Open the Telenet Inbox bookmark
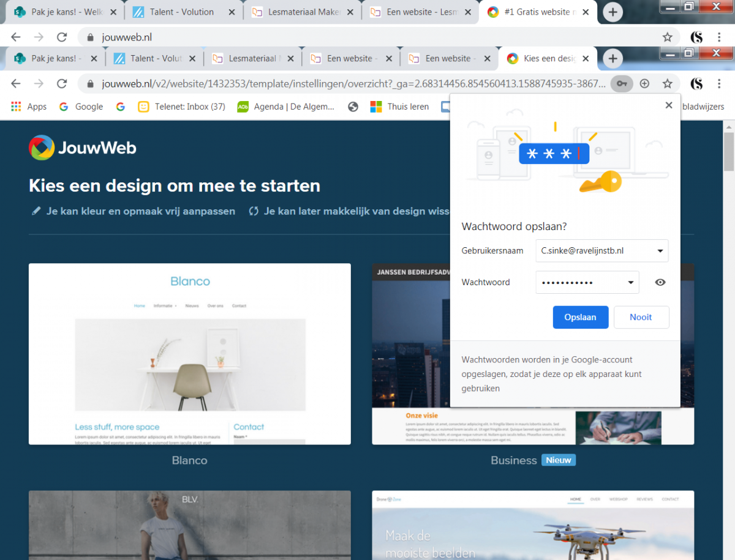The image size is (735, 560). 182,106
